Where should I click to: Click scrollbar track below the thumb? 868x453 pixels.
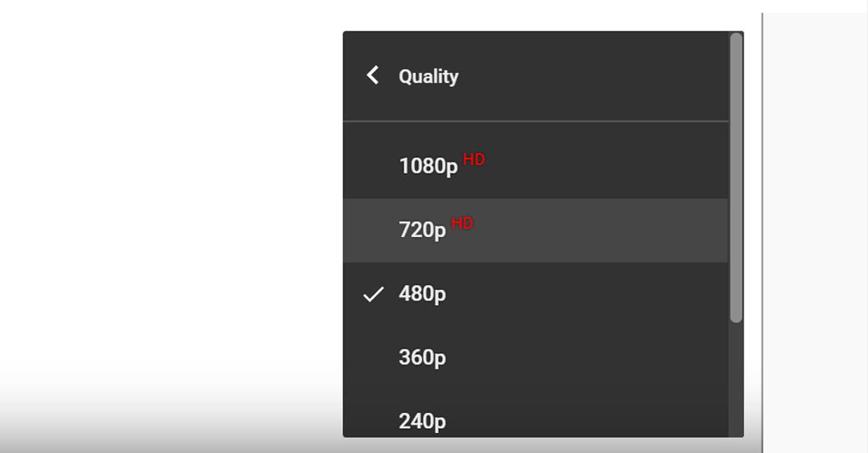tap(735, 379)
